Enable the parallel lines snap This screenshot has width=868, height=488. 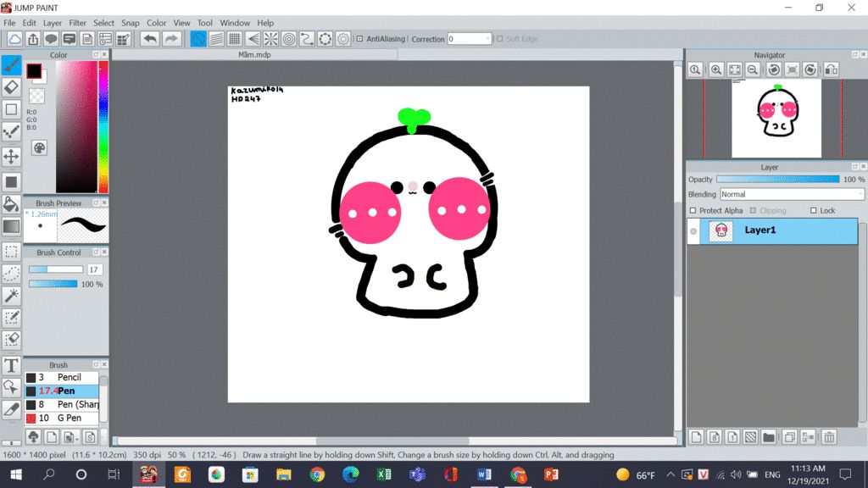click(x=216, y=39)
